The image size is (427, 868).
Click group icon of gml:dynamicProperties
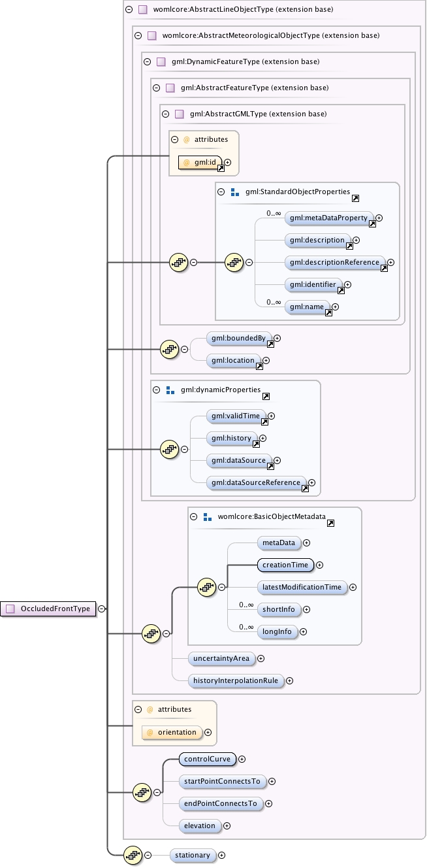tap(170, 390)
